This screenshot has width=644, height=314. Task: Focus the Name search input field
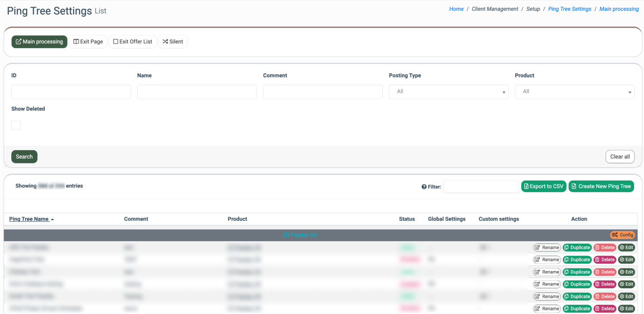[x=197, y=92]
